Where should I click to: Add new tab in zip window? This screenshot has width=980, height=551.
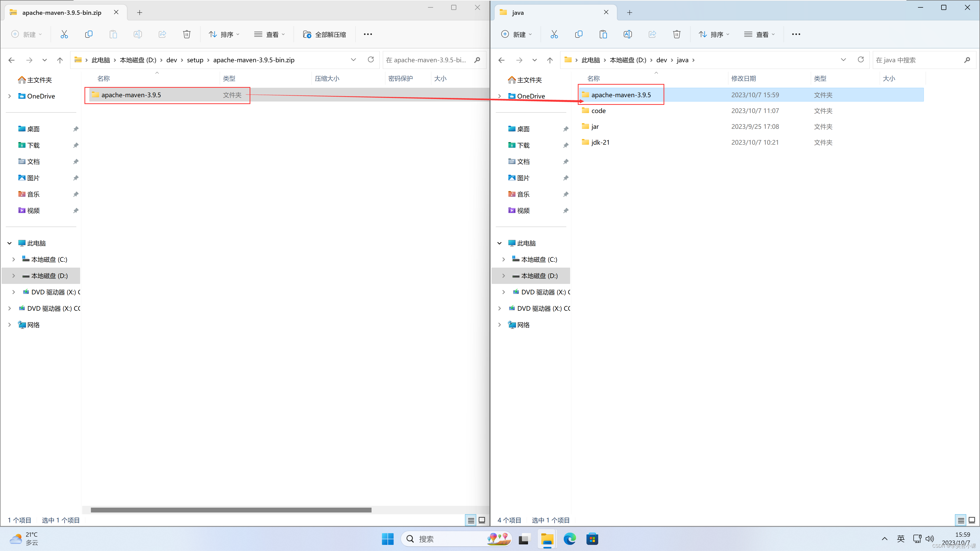coord(139,12)
